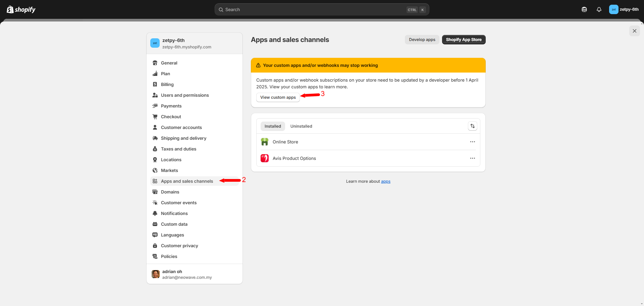The width and height of the screenshot is (644, 306).
Task: Select the Installed tab
Action: tap(273, 126)
